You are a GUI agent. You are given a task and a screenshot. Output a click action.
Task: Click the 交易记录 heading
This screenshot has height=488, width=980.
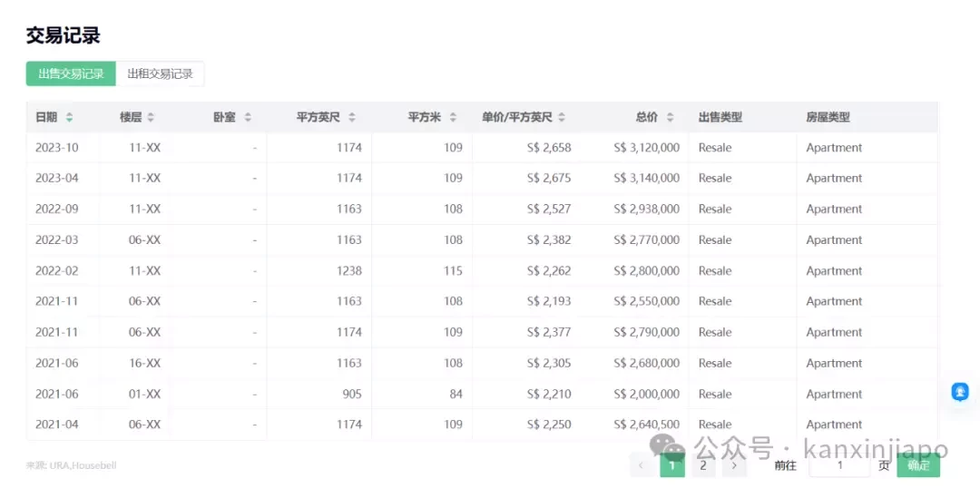pos(64,35)
